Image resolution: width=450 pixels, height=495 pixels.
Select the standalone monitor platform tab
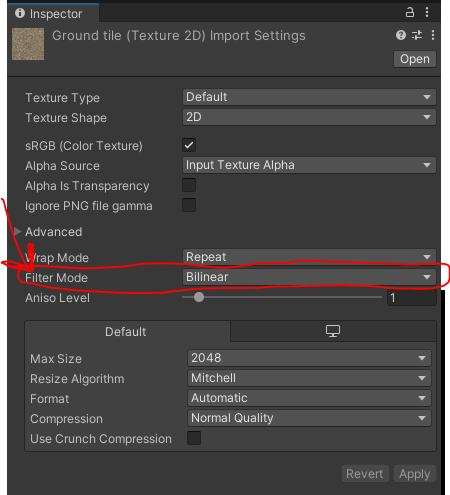tap(333, 331)
